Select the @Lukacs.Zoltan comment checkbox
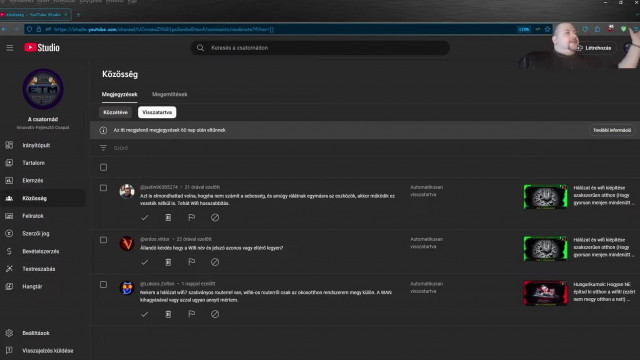The image size is (640, 360). coord(103,284)
